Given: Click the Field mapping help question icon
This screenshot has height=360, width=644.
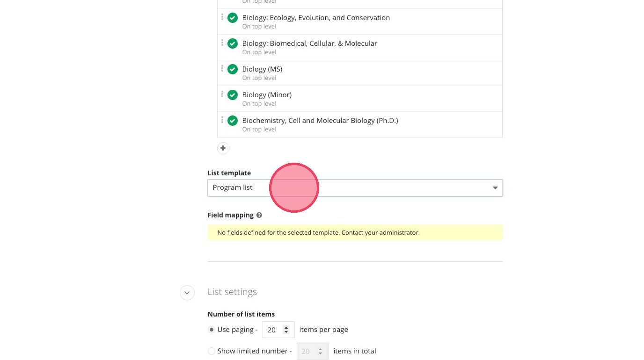Looking at the screenshot, I should tap(259, 215).
